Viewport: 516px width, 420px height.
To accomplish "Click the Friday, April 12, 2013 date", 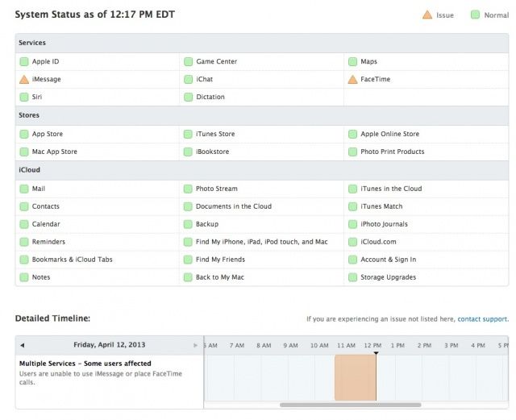I will point(110,345).
